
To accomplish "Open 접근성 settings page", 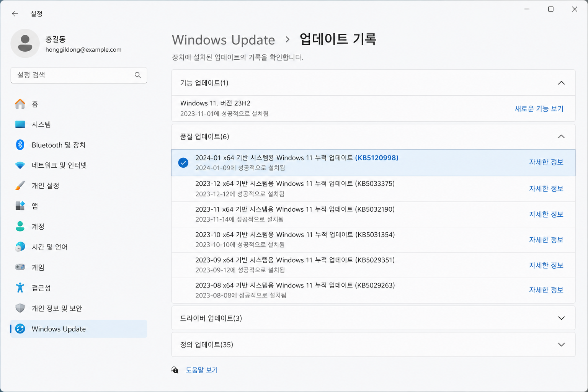I will pyautogui.click(x=79, y=287).
